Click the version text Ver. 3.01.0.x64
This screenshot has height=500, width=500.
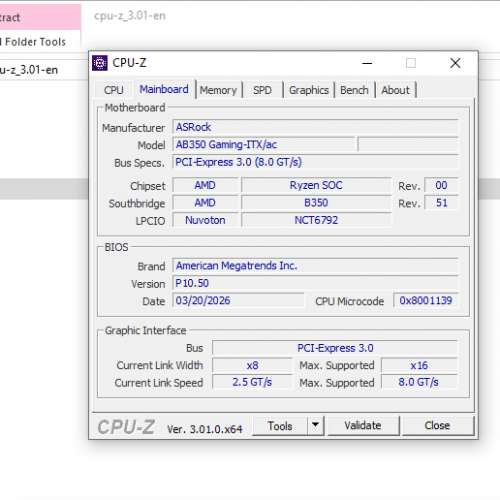tap(205, 429)
